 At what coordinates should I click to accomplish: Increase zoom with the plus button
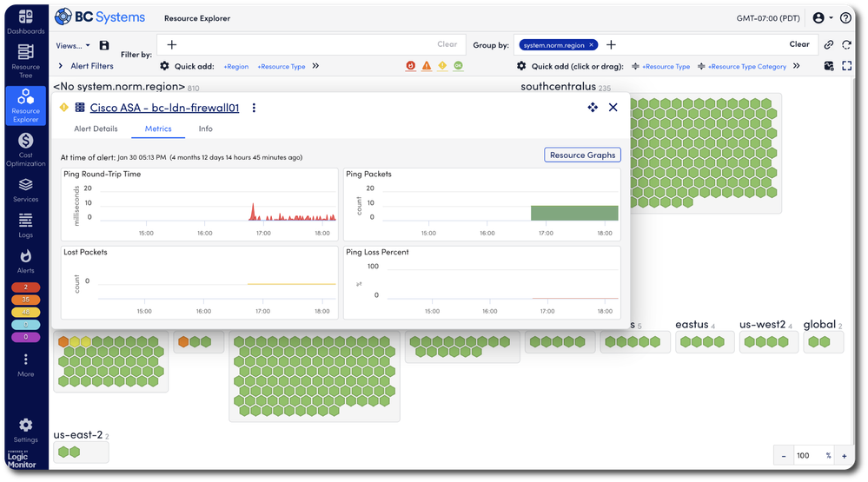pyautogui.click(x=845, y=456)
